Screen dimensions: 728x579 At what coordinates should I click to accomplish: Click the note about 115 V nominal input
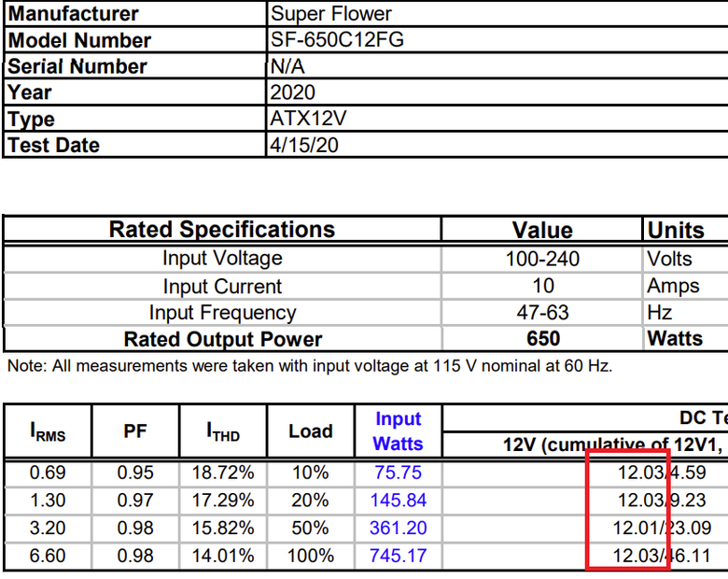coord(310,366)
